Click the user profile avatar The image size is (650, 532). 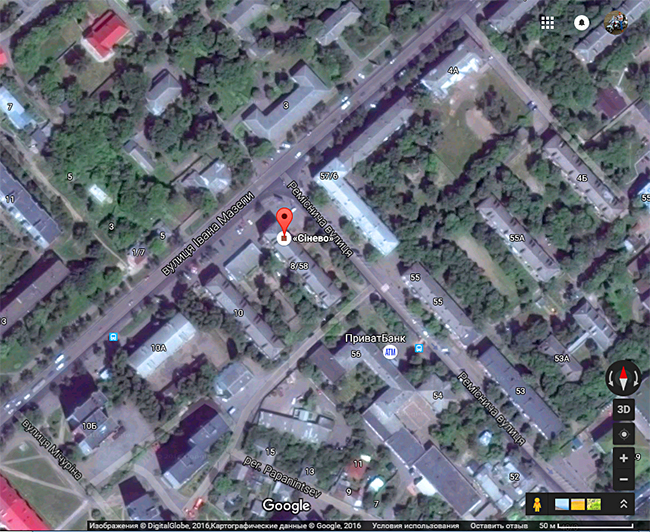[616, 22]
